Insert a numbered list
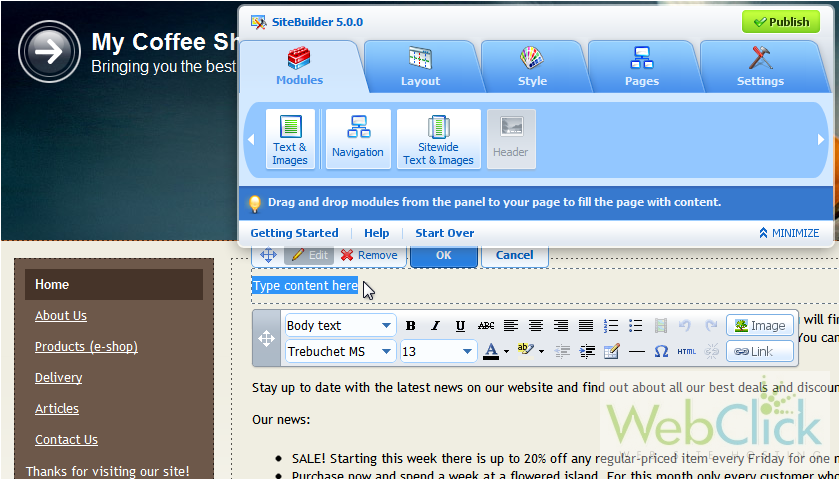 point(611,326)
